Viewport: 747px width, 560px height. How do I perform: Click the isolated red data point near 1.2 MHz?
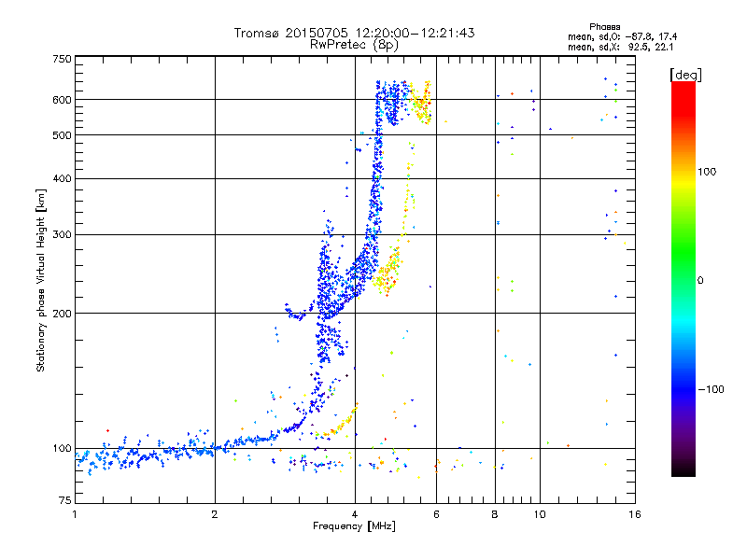pyautogui.click(x=107, y=431)
